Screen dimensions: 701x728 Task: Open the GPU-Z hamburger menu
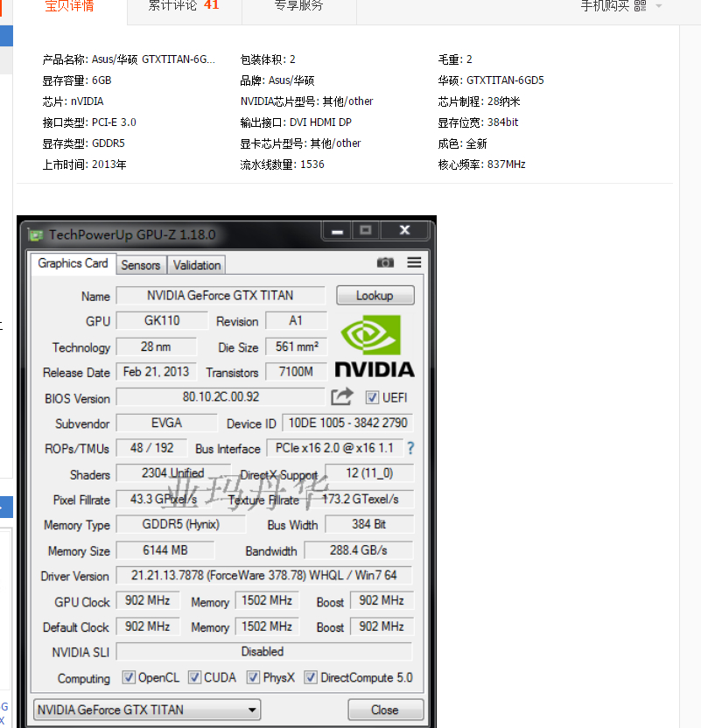pos(414,262)
